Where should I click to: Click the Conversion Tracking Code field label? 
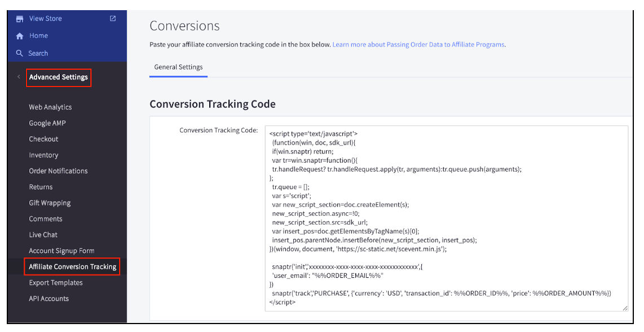(x=218, y=130)
